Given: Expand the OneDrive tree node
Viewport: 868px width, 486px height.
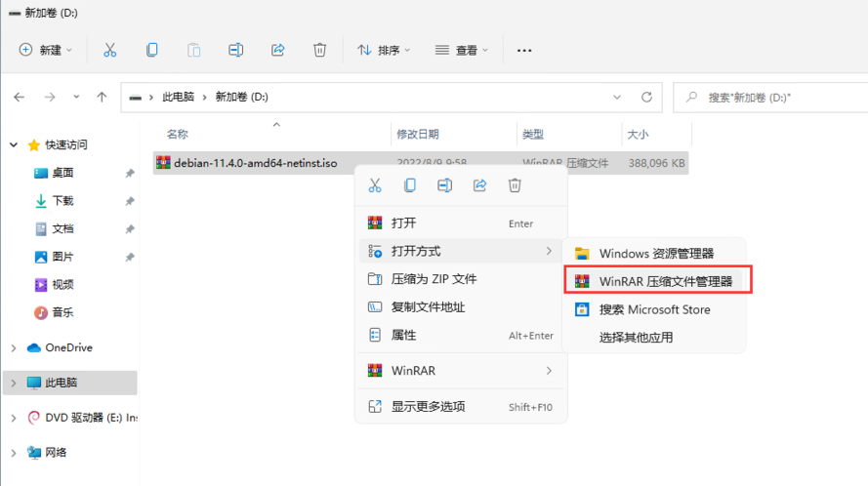Looking at the screenshot, I should click(14, 348).
